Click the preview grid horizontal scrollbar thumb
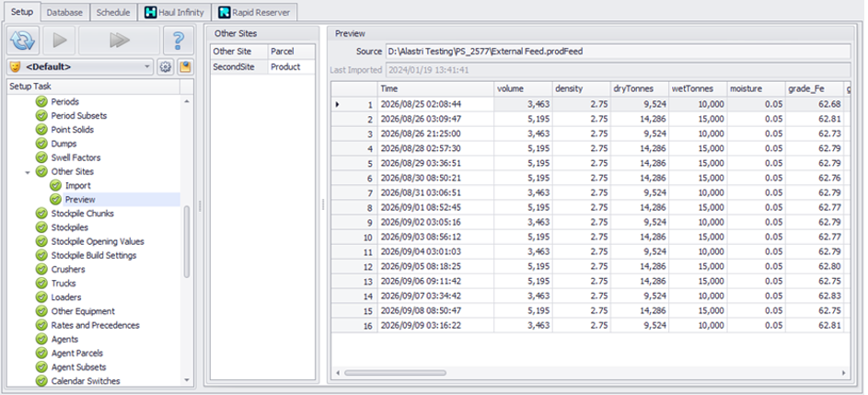868x395 pixels. click(395, 373)
